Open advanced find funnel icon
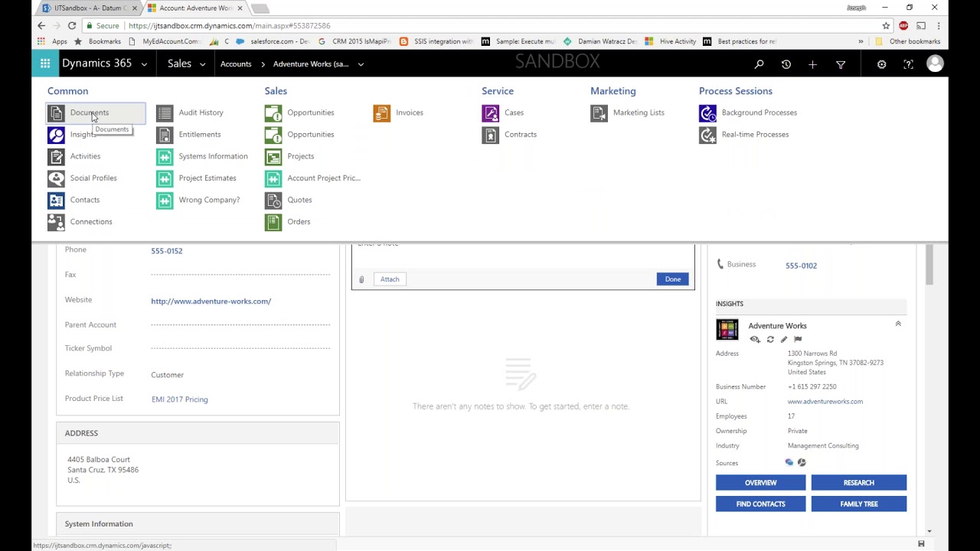 [841, 65]
